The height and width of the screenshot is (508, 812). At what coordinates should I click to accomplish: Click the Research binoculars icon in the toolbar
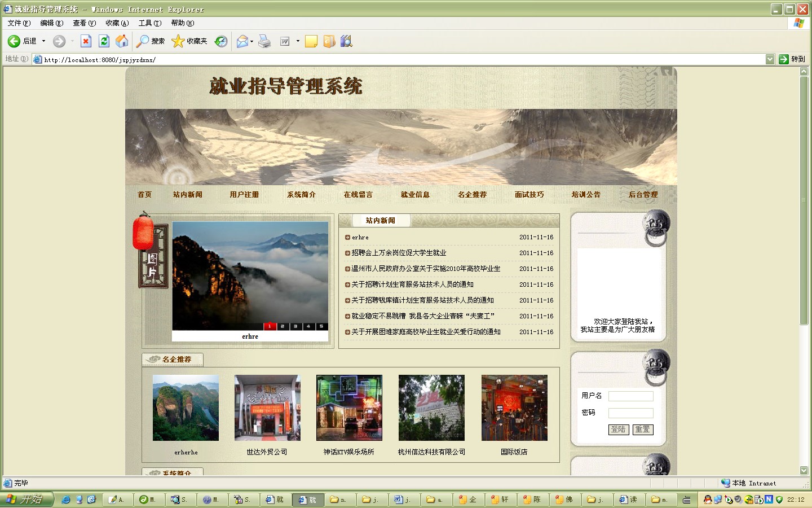pyautogui.click(x=346, y=41)
